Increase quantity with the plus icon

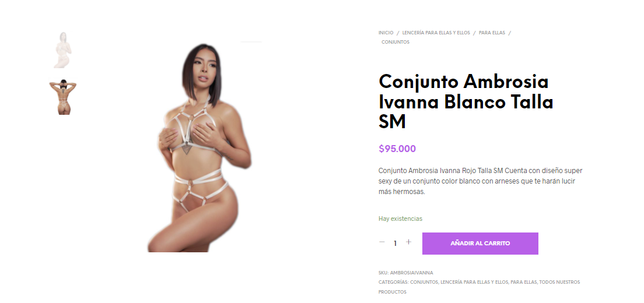coord(408,242)
